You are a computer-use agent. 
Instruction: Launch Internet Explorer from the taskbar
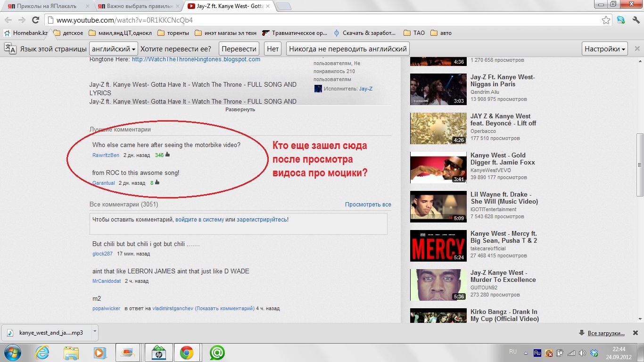42,353
